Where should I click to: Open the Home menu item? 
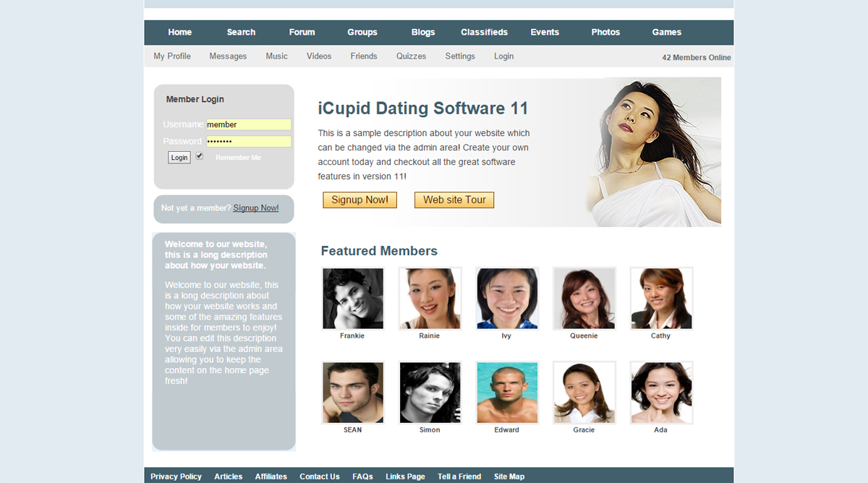(180, 33)
